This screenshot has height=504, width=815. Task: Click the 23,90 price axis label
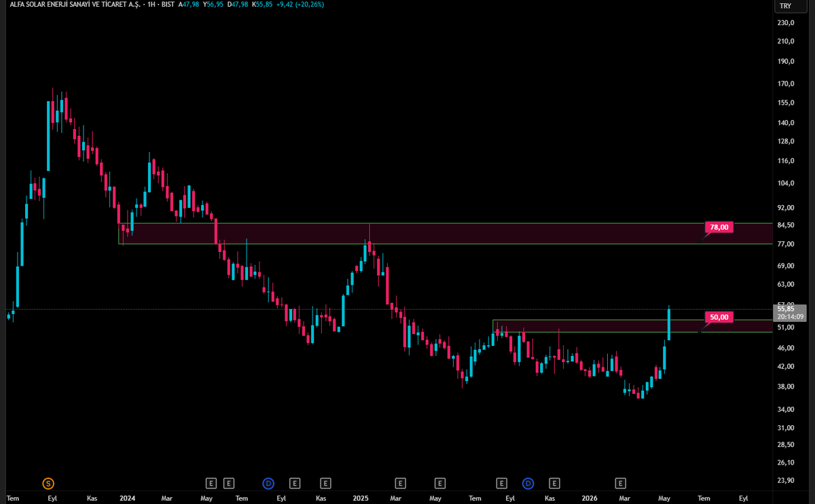click(x=786, y=480)
